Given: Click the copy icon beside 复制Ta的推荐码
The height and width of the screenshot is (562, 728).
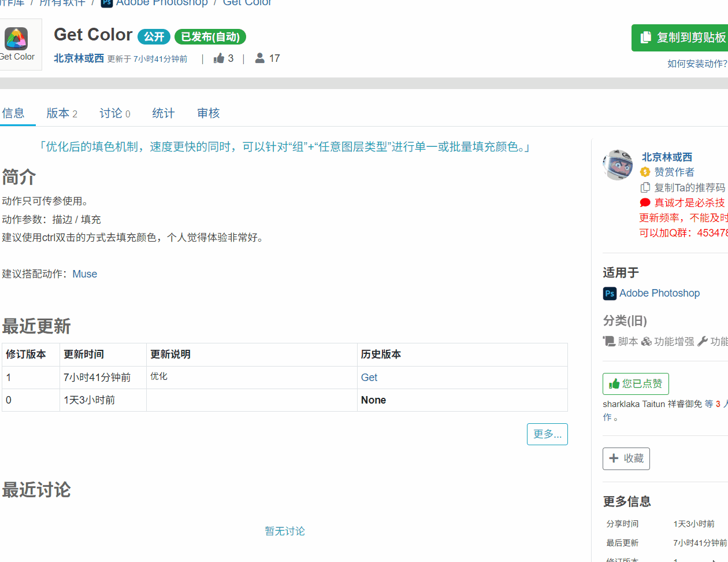Looking at the screenshot, I should click(645, 187).
